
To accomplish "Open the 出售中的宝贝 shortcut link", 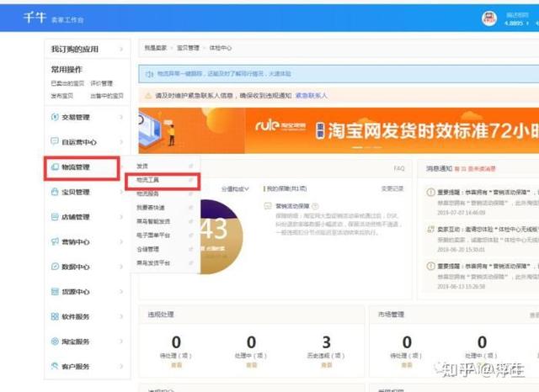I will coord(107,96).
